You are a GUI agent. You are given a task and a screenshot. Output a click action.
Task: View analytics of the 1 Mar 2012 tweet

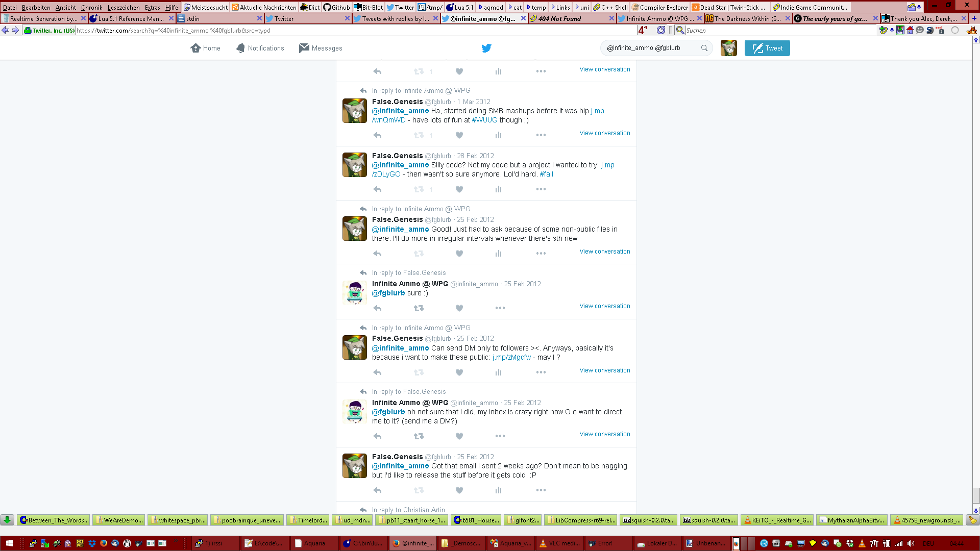(x=498, y=135)
